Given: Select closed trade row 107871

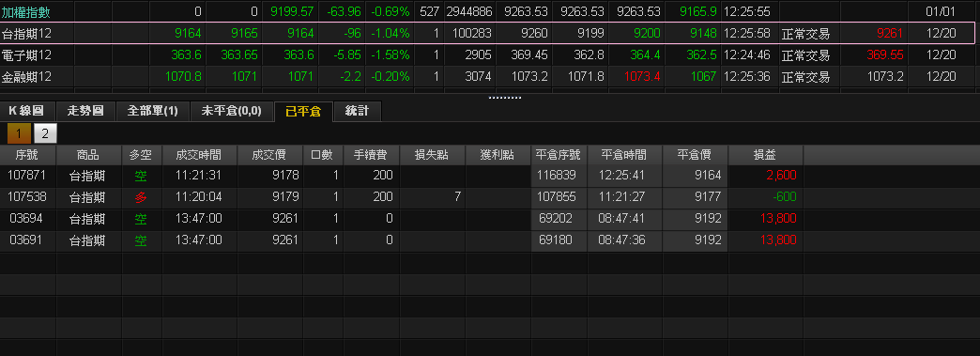Looking at the screenshot, I should point(401,176).
